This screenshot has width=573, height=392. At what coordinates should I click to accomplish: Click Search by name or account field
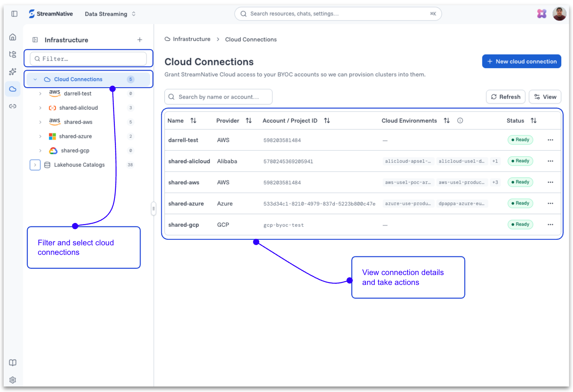point(218,97)
